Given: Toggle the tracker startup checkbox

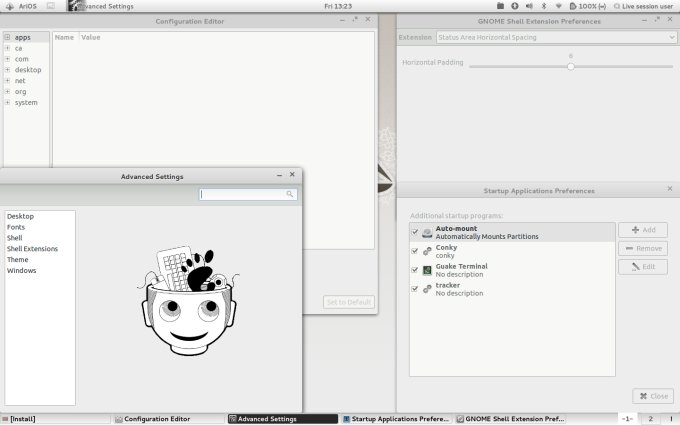Looking at the screenshot, I should (415, 289).
